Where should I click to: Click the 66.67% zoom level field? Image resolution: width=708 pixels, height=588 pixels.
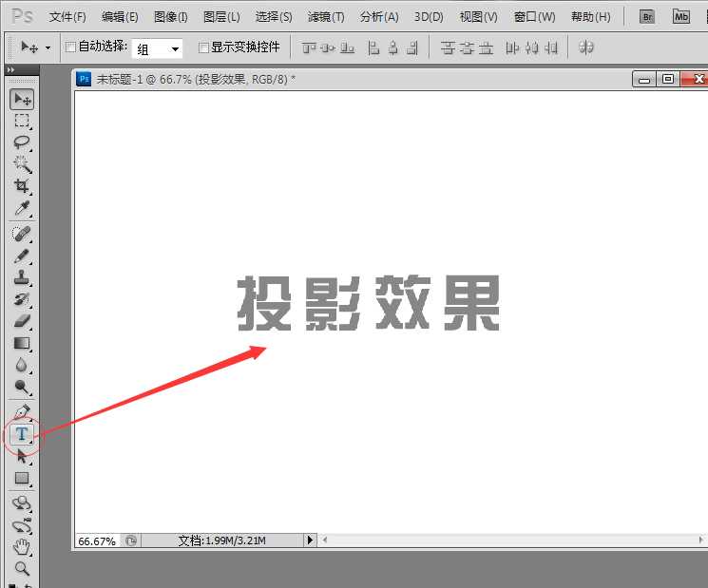click(96, 541)
